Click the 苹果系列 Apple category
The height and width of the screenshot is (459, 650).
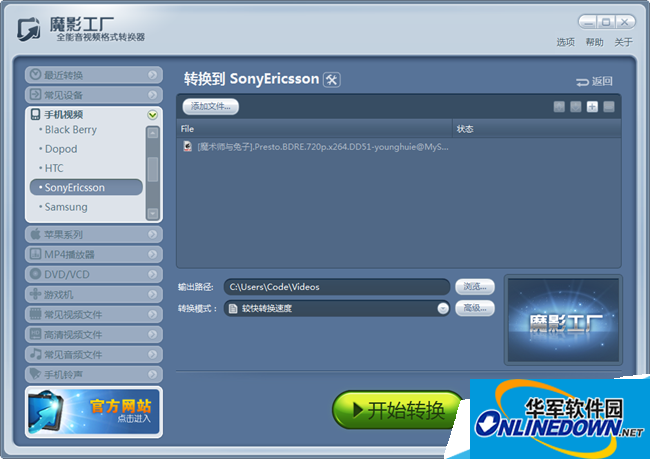coord(94,234)
